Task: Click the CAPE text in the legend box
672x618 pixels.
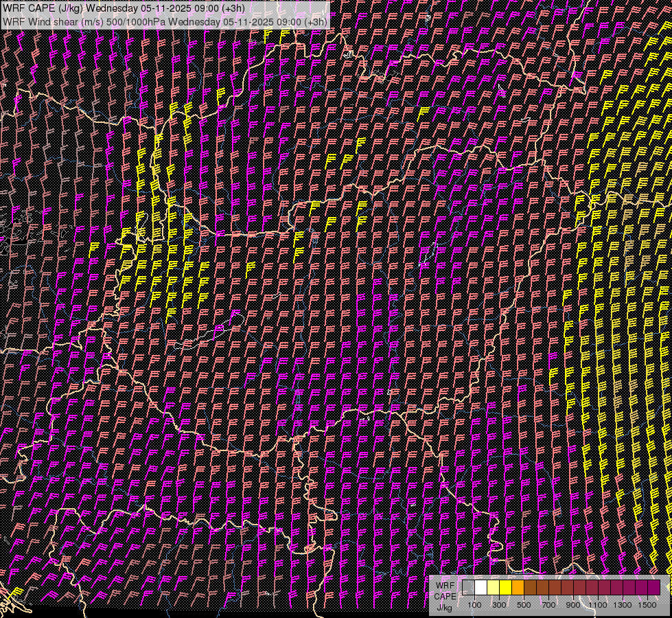Action: (445, 596)
